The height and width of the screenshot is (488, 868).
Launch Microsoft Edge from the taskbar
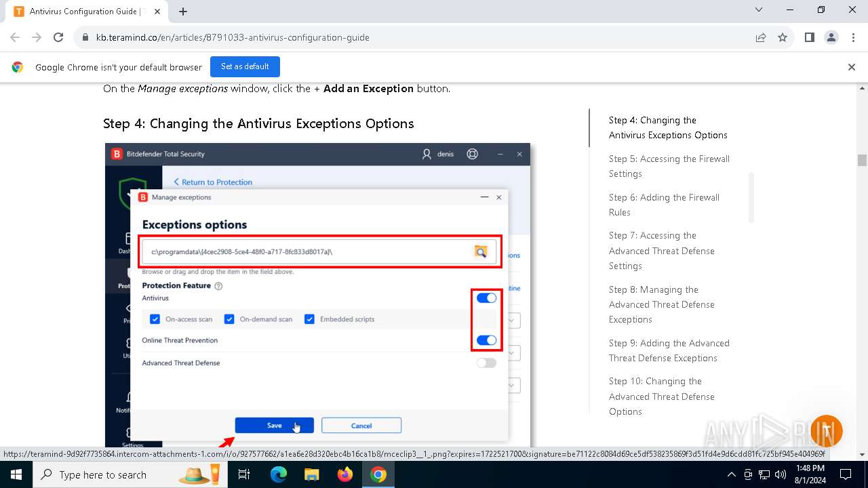point(279,474)
